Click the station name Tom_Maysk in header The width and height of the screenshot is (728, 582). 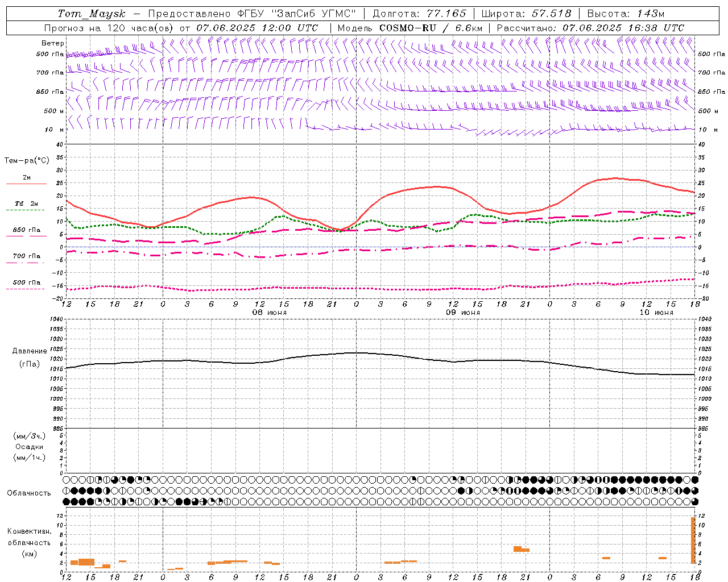pos(92,14)
